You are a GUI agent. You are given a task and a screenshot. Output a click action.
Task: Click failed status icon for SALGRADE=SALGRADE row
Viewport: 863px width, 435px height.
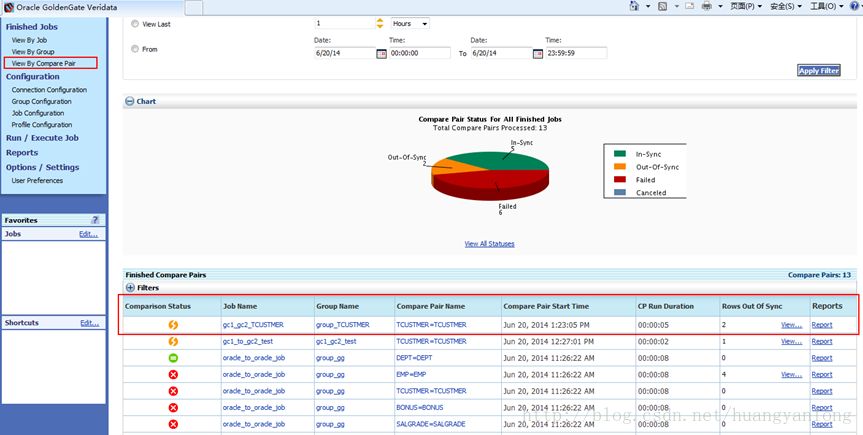(x=173, y=424)
